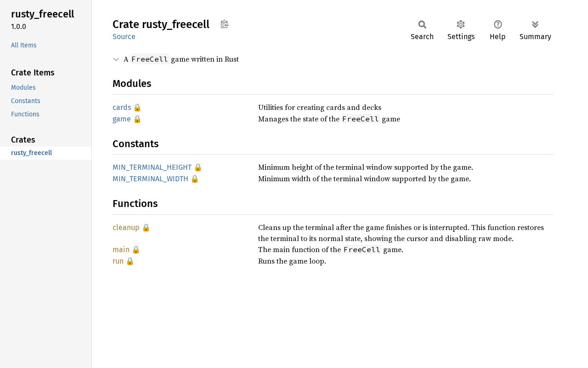Click the lock icon beside MIN_TERMINAL_HEIGHT

[x=198, y=167]
